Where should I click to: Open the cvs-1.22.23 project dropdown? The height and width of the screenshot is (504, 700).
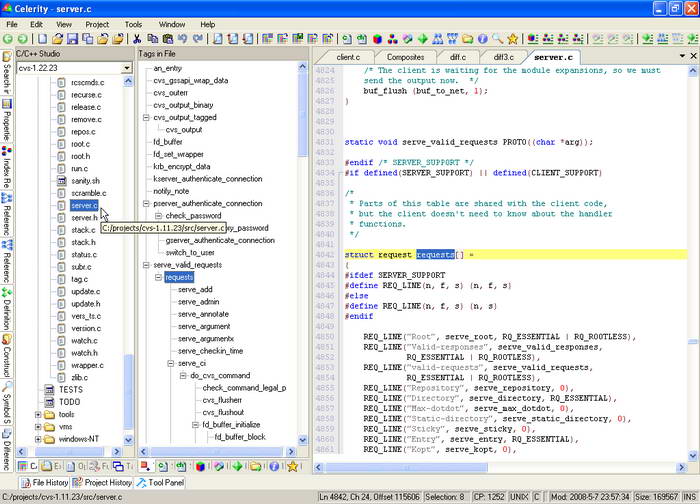click(127, 67)
